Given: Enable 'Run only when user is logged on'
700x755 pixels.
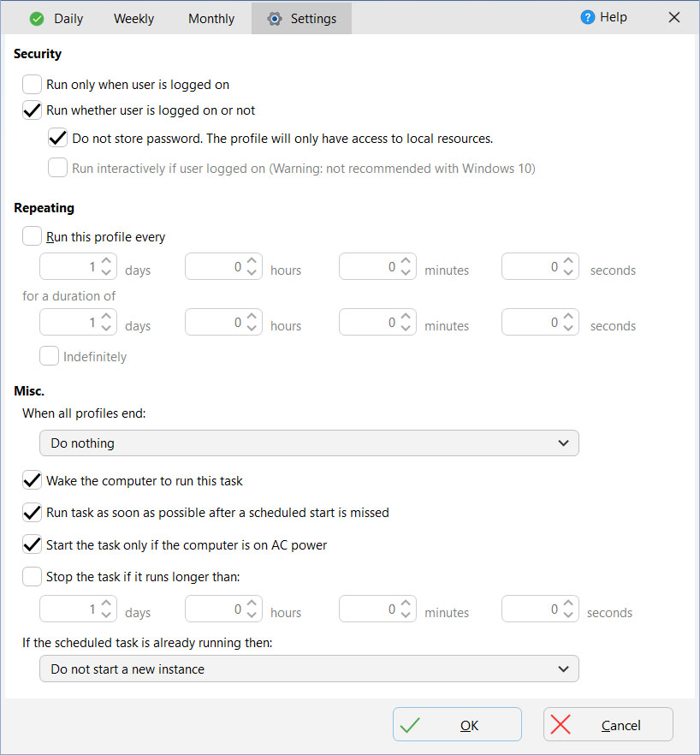Looking at the screenshot, I should click(x=33, y=84).
